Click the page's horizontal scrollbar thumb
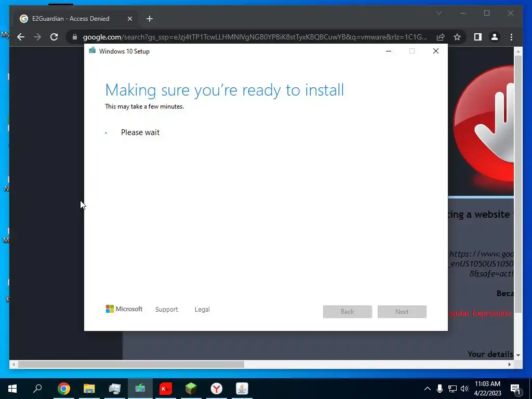Screen dimensions: 532x399 [131, 365]
